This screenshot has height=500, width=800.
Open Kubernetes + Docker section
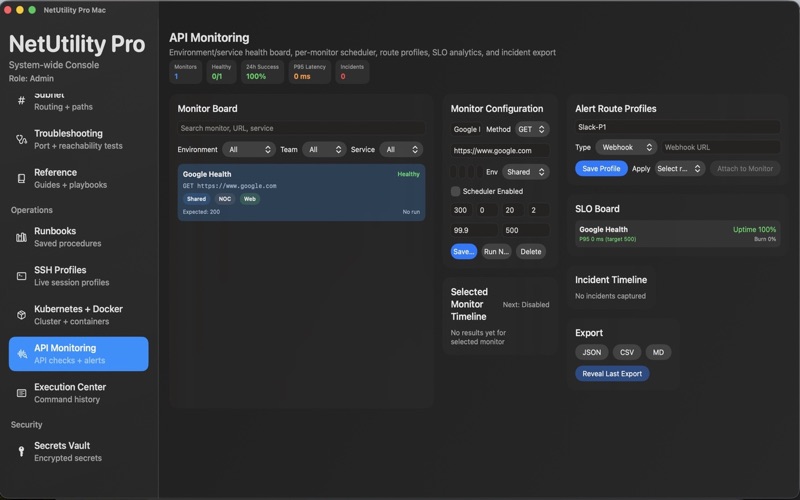pos(79,315)
